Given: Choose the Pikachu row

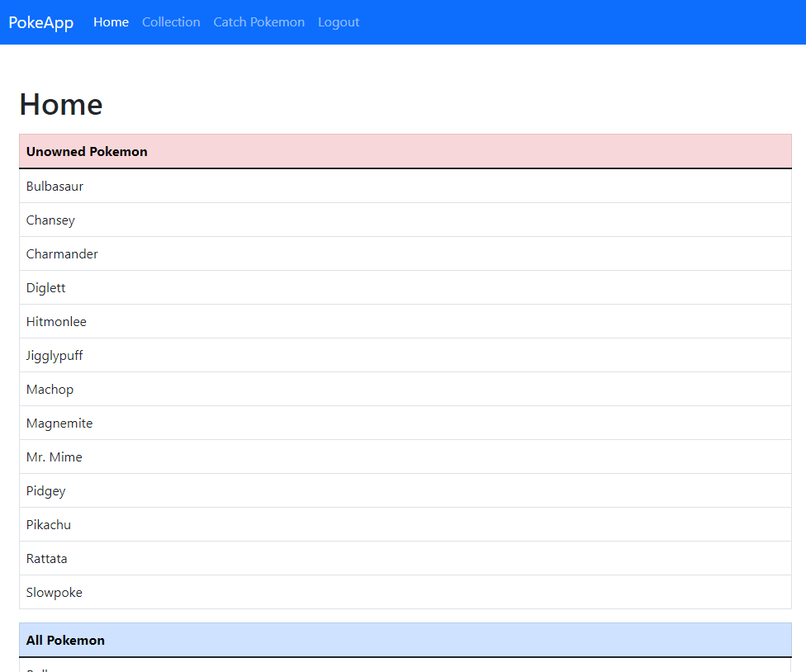Looking at the screenshot, I should click(405, 525).
